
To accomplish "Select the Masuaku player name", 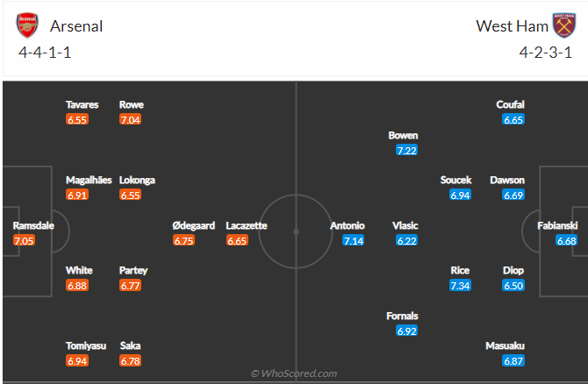I will pos(505,345).
